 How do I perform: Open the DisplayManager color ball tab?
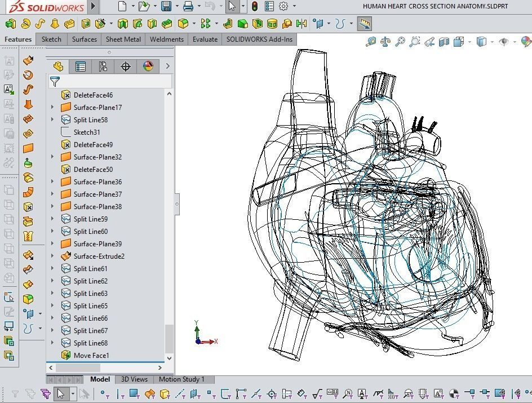point(148,66)
